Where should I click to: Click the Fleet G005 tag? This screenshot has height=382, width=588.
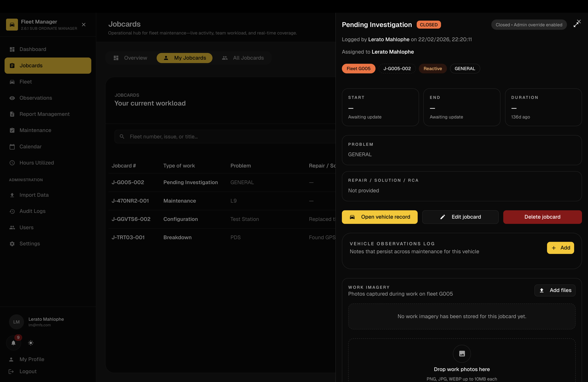click(x=359, y=68)
